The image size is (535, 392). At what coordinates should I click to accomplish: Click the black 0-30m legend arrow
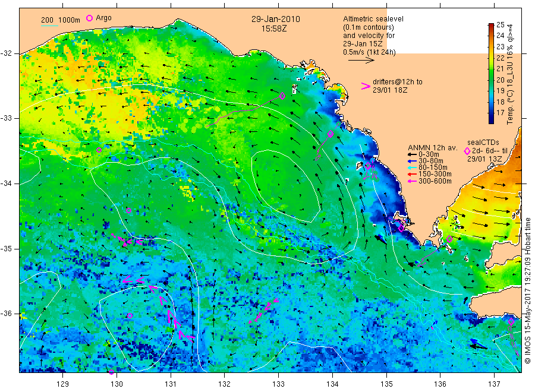point(412,154)
